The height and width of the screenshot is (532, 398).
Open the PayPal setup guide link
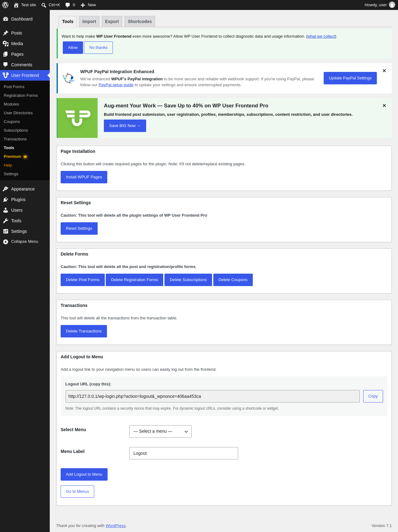click(116, 85)
